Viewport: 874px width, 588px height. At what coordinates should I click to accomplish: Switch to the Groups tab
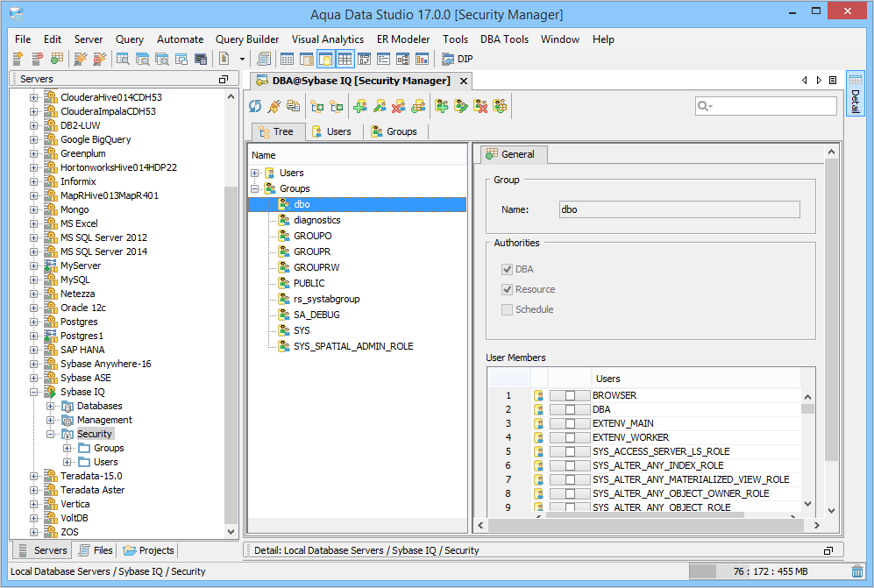[394, 131]
